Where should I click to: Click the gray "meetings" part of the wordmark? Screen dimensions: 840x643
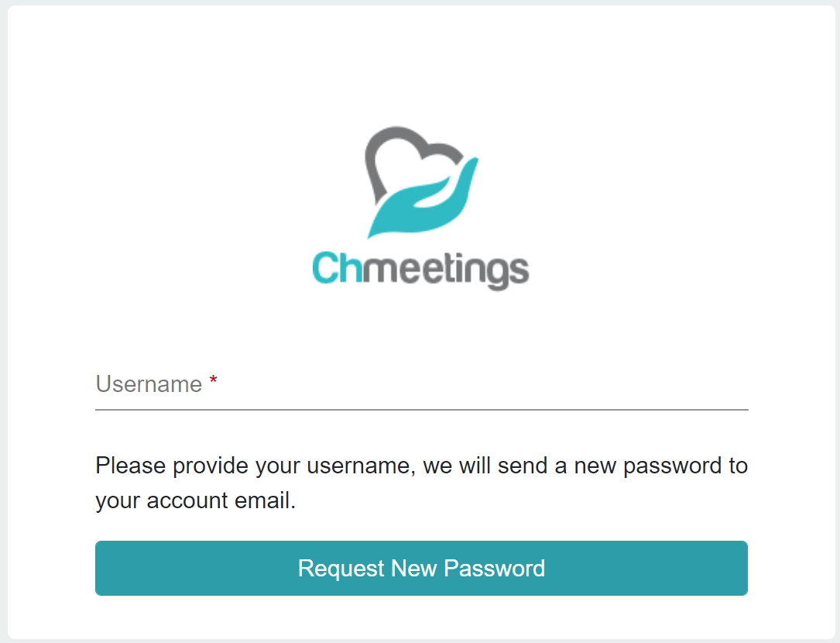point(446,271)
